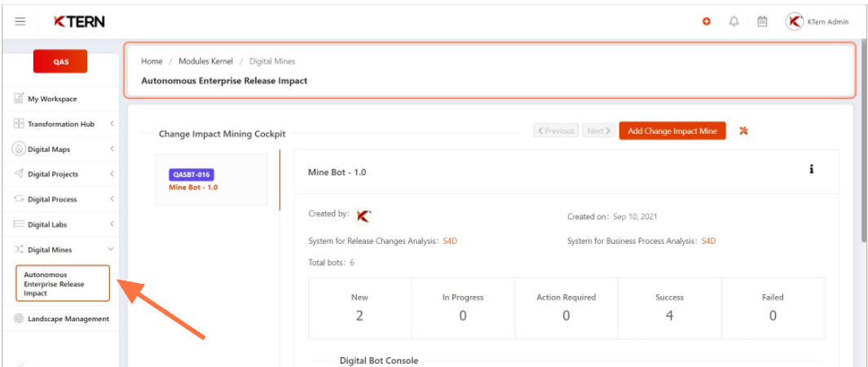
Task: Click the Action Required count tile
Action: [566, 308]
